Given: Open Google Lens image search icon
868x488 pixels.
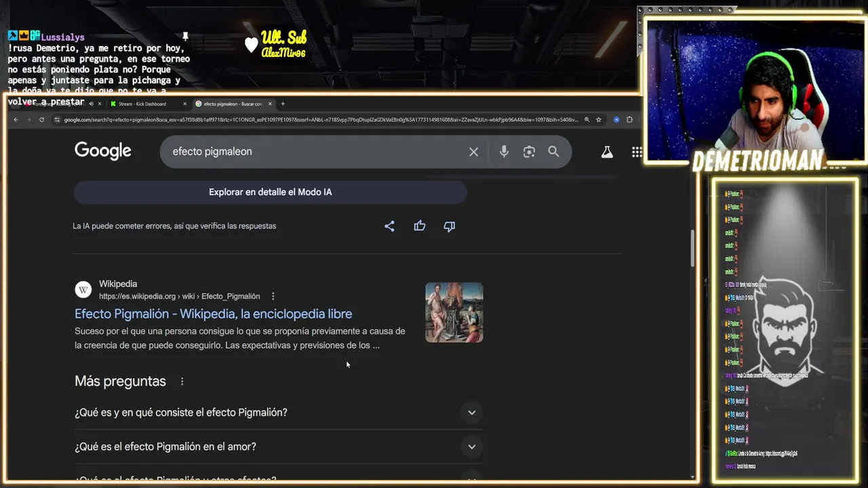Looking at the screenshot, I should coord(529,152).
